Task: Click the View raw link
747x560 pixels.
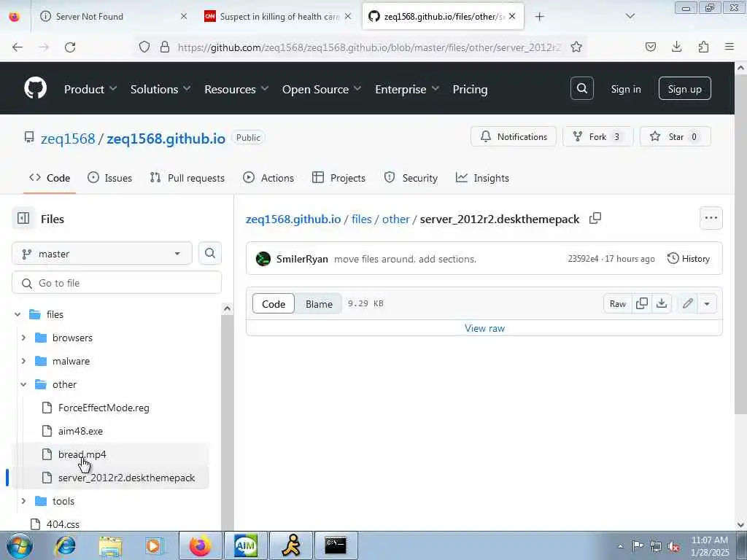Action: [x=484, y=328]
